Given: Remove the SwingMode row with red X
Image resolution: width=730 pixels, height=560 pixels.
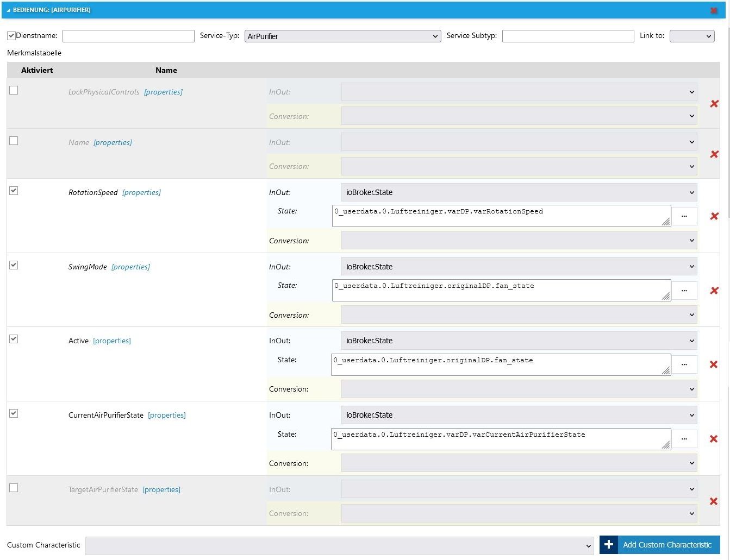Looking at the screenshot, I should coord(714,291).
